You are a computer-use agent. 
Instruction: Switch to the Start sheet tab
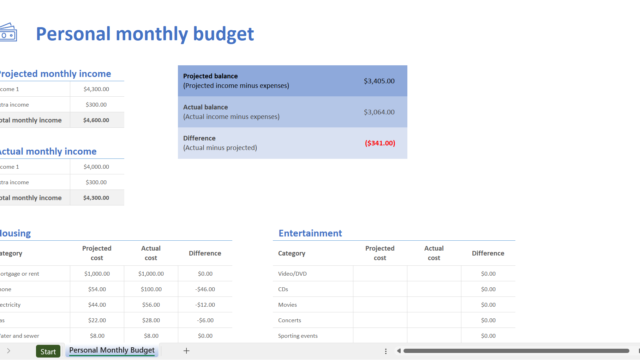[x=48, y=351]
